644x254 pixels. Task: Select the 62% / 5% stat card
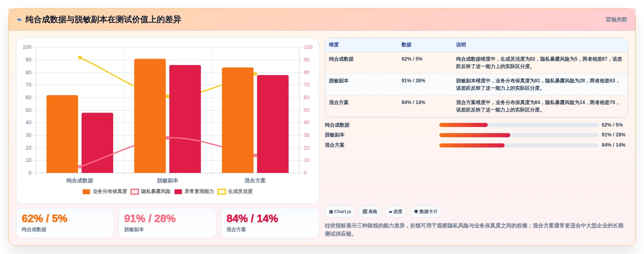click(x=65, y=223)
